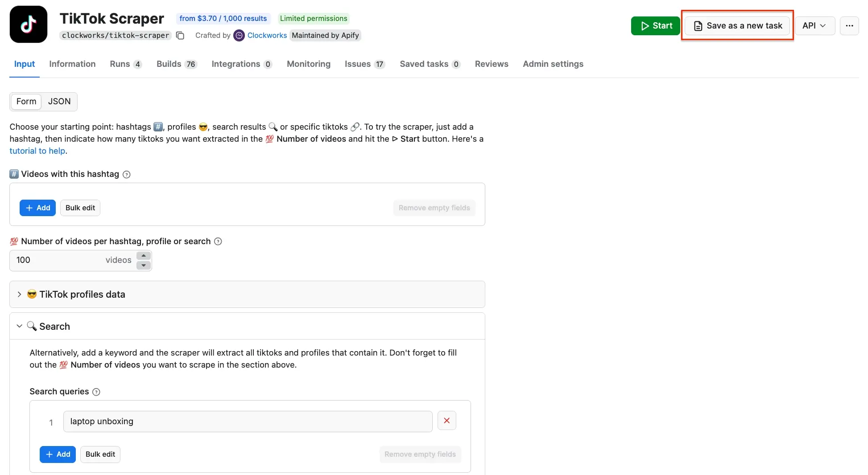Click the Clockworks avatar icon

[239, 36]
